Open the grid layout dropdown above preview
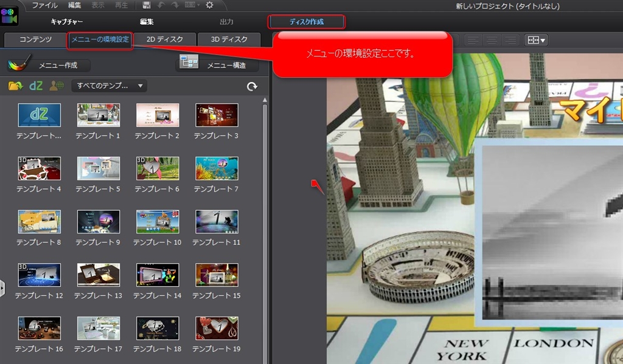 (536, 40)
